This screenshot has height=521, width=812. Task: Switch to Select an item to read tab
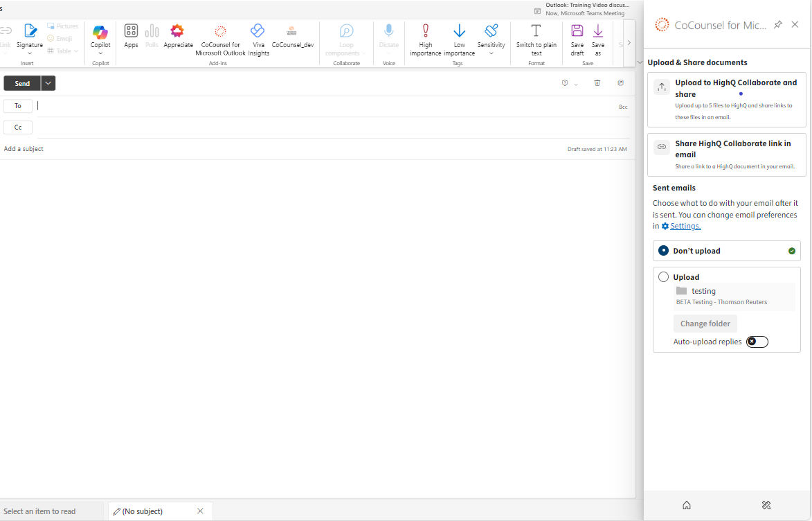(51, 511)
